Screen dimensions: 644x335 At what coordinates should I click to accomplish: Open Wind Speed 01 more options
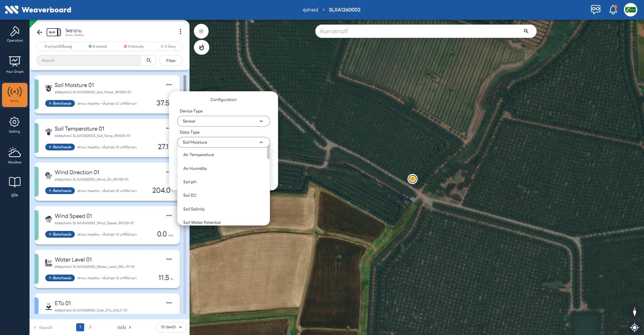[x=169, y=216]
